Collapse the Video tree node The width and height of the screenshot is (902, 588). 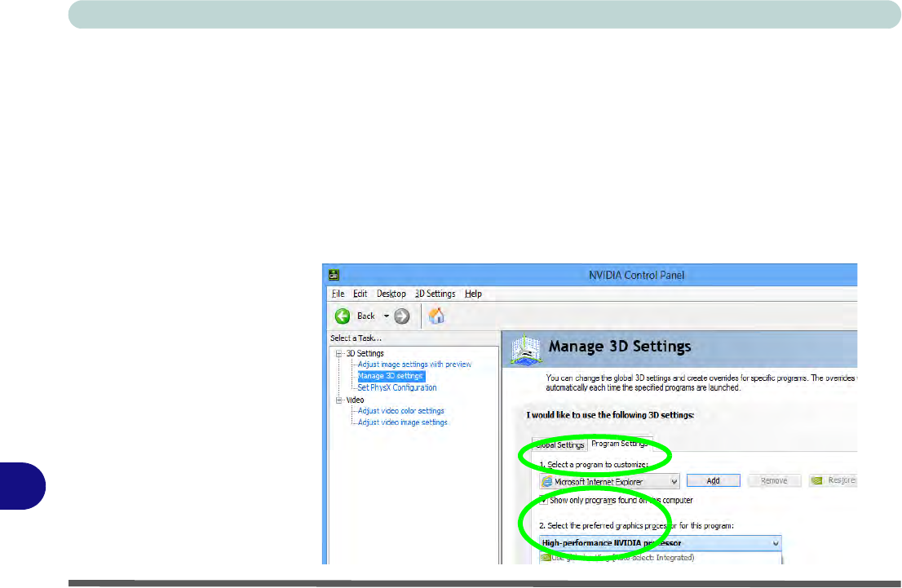coord(338,400)
